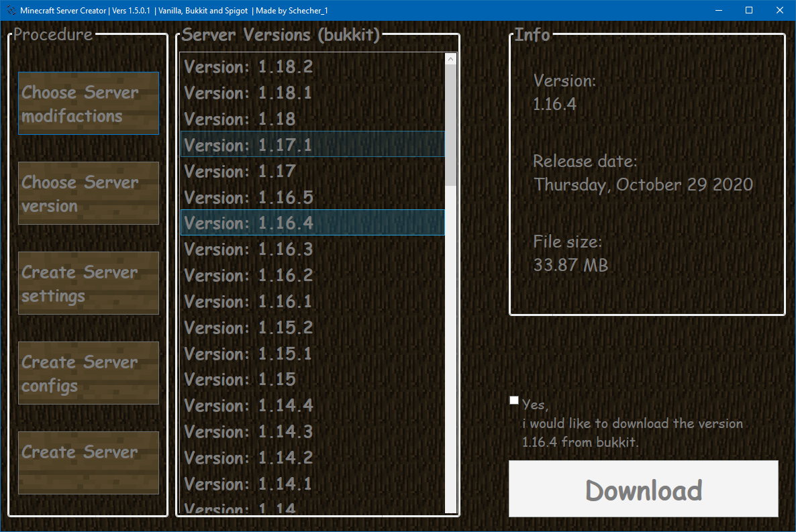Select Version: 1.16.1 in list

coord(313,301)
